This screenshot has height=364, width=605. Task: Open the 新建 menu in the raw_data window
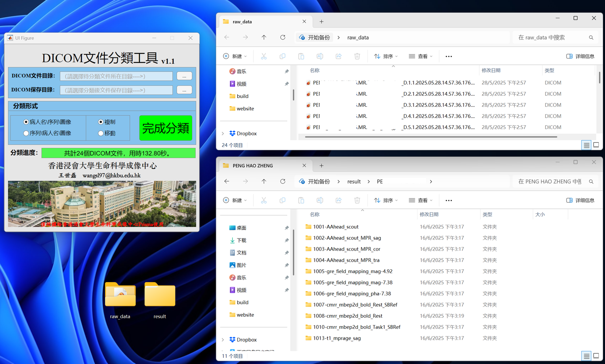click(x=235, y=56)
